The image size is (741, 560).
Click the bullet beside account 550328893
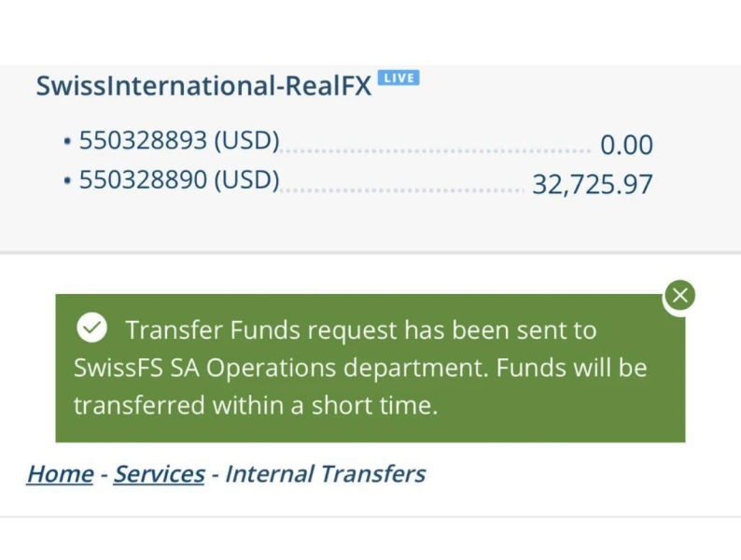[x=67, y=143]
